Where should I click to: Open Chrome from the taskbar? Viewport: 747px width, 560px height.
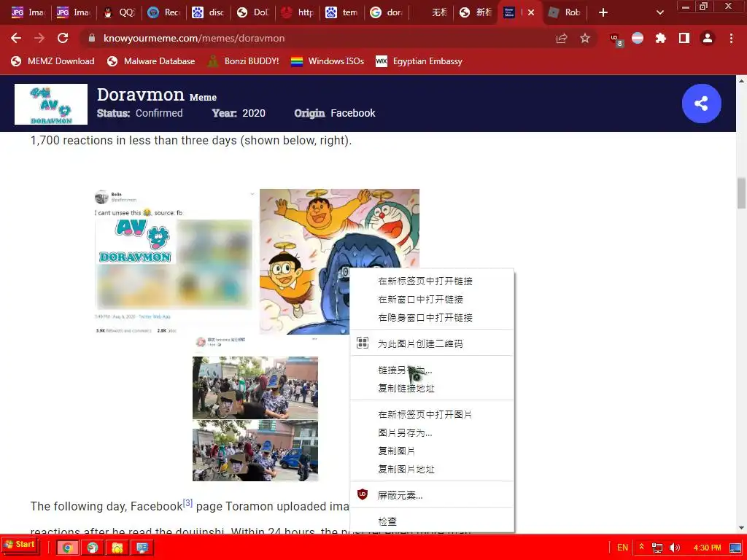click(x=67, y=548)
